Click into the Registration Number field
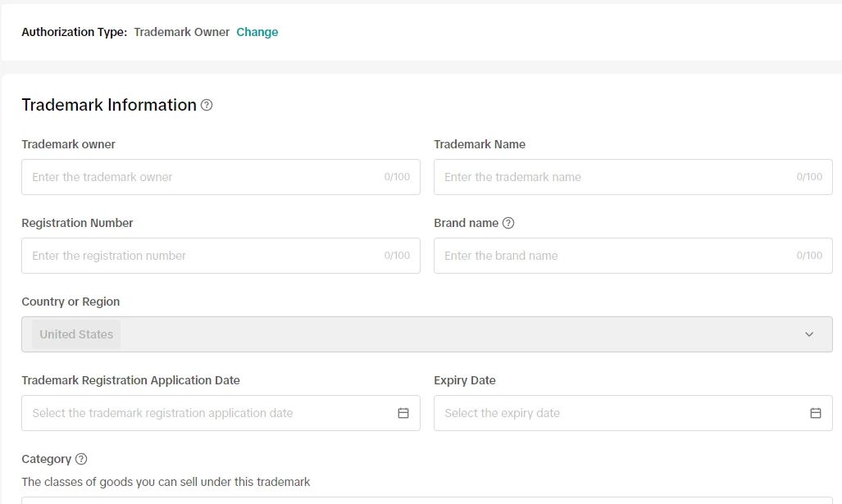This screenshot has height=504, width=842. coord(205,256)
